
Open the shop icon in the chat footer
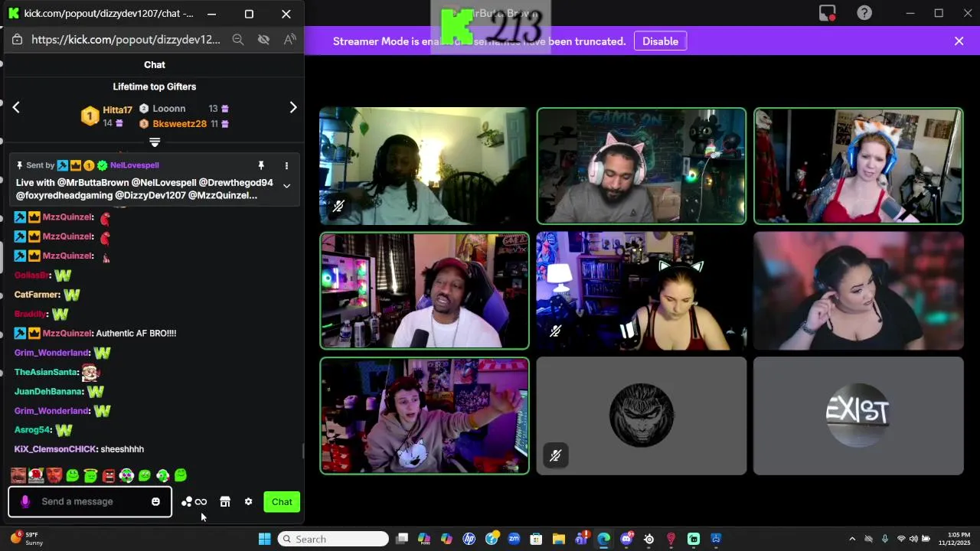(x=225, y=502)
